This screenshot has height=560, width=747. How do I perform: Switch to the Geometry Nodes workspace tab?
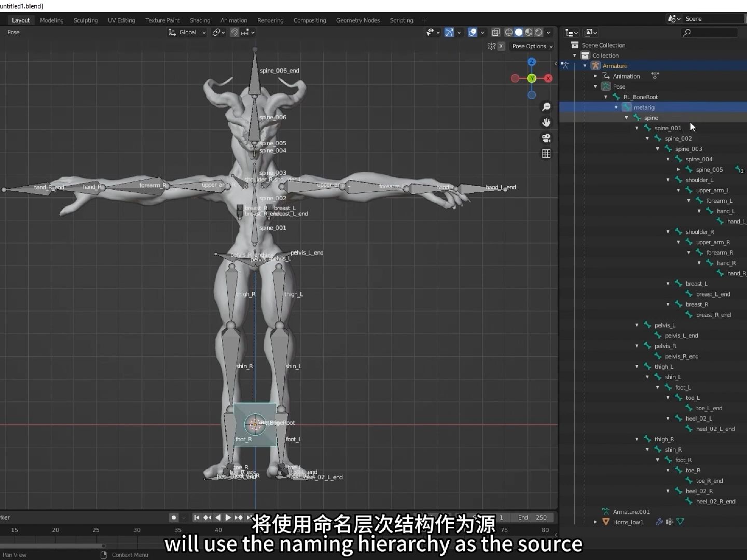coord(358,20)
